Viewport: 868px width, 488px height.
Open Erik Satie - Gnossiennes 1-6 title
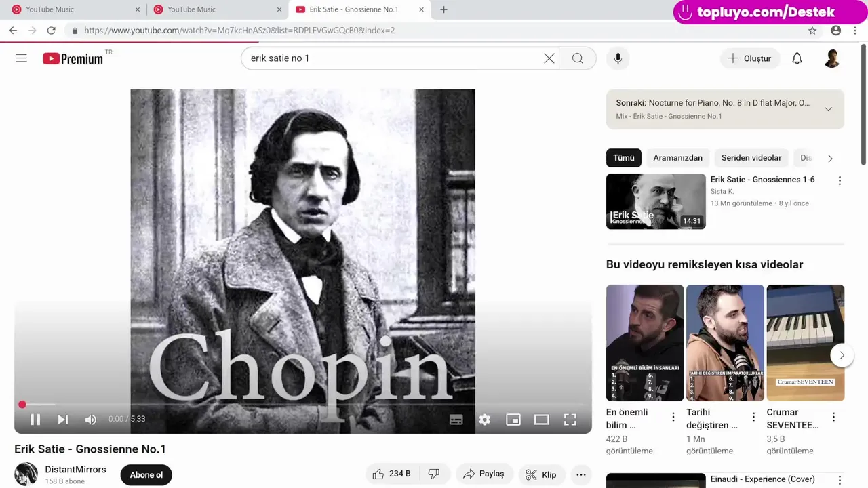[x=763, y=180]
